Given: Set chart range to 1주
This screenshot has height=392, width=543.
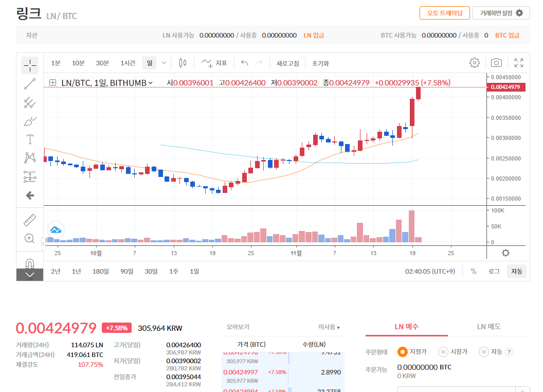Looking at the screenshot, I should coord(174,272).
